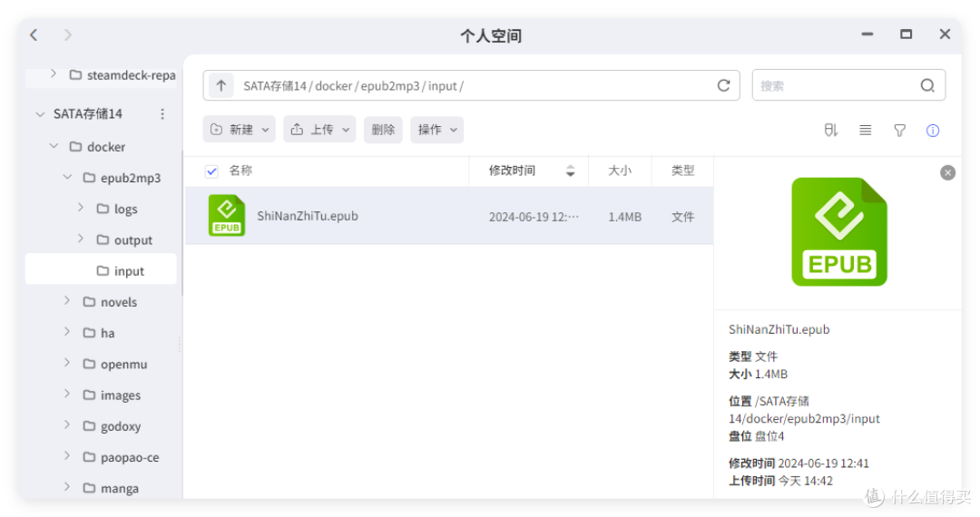The height and width of the screenshot is (517, 980).
Task: Expand the logs folder
Action: click(81, 208)
